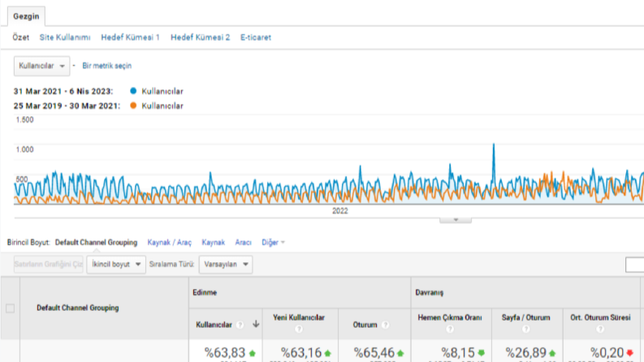Switch to Hedef Kümesi 1
The image size is (644, 362).
(130, 37)
